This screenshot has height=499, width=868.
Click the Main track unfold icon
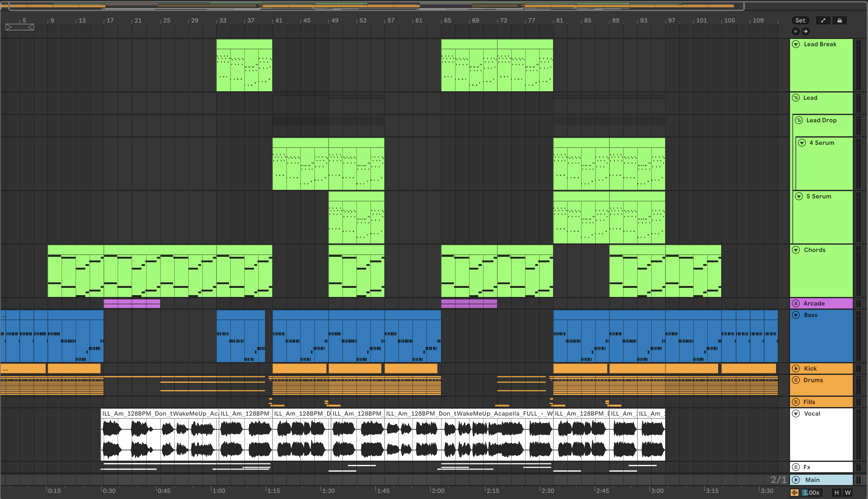796,480
